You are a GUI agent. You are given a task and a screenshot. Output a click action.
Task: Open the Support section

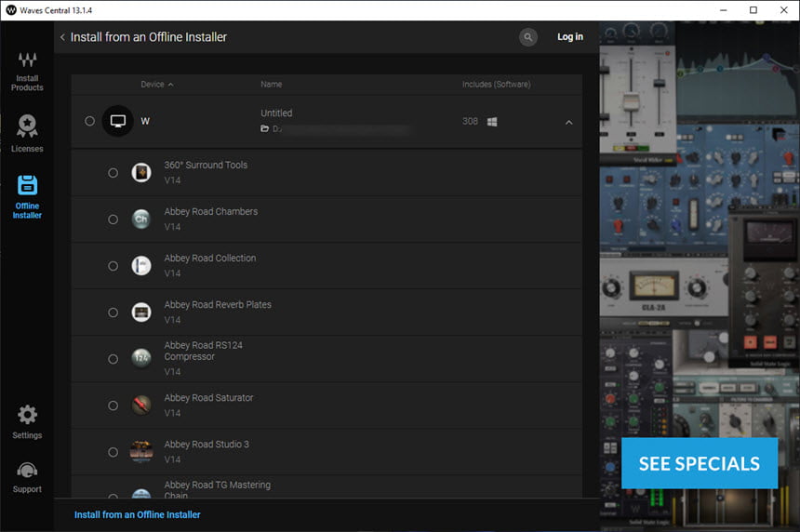tap(27, 477)
